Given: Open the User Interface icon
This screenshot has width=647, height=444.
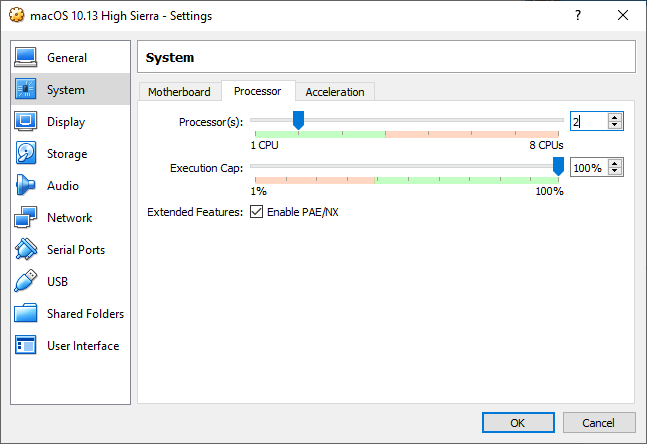Looking at the screenshot, I should tap(26, 346).
